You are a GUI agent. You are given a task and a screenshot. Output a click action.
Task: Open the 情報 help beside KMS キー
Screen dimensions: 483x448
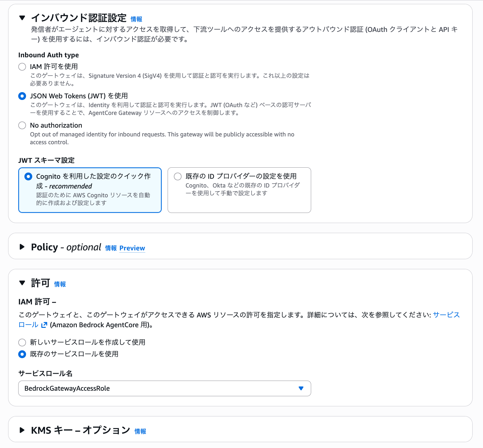click(x=140, y=431)
